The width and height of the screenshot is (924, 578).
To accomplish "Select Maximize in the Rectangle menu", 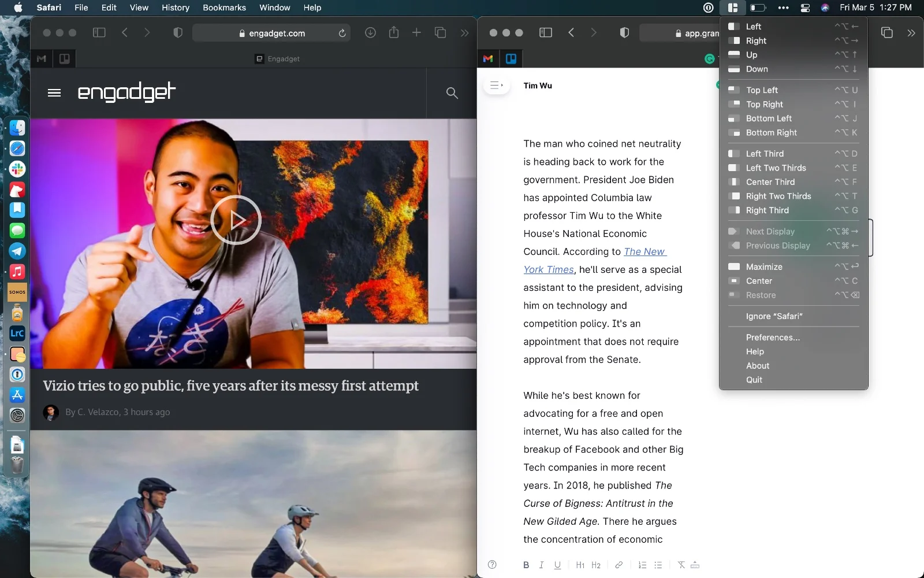I will click(x=763, y=266).
